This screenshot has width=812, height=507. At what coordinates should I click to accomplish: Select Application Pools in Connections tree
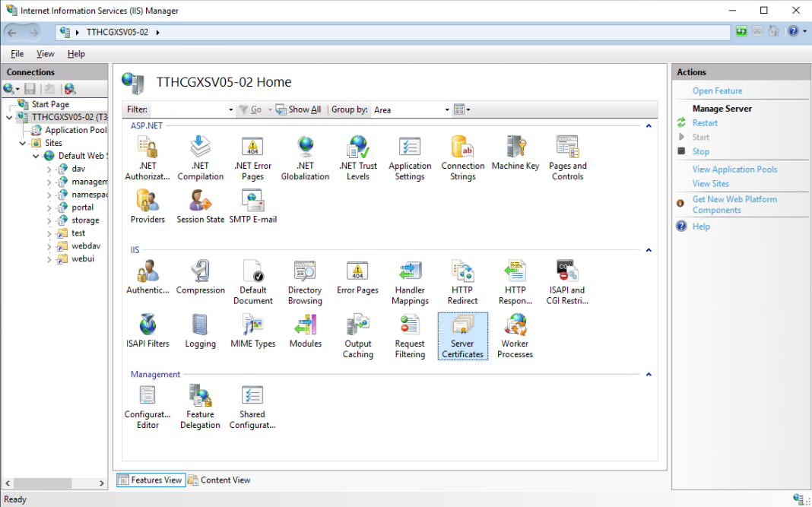coord(69,131)
